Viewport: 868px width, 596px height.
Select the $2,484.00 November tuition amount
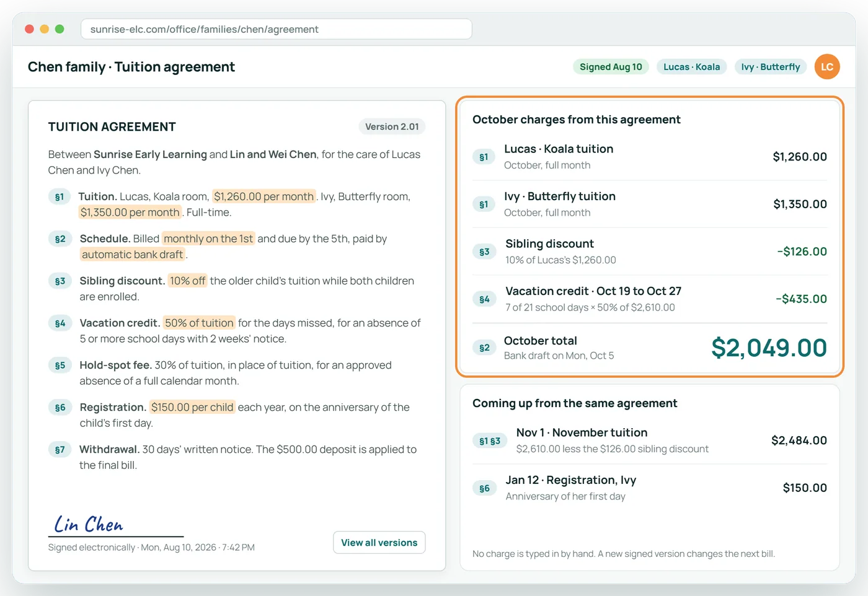799,441
